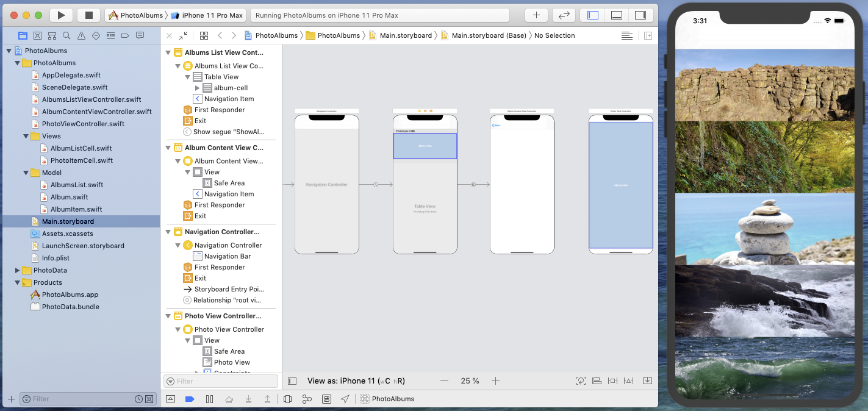
Task: Select AppDelegate.swift file
Action: (71, 75)
